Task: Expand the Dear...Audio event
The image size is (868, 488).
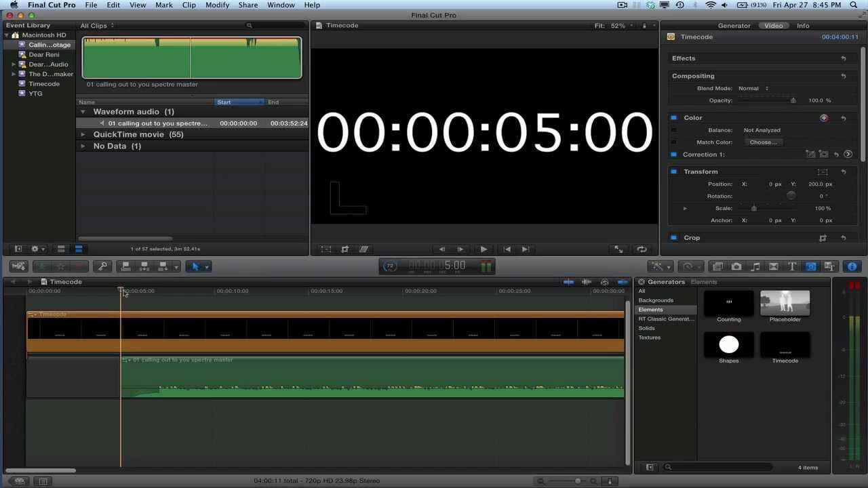Action: pyautogui.click(x=14, y=64)
